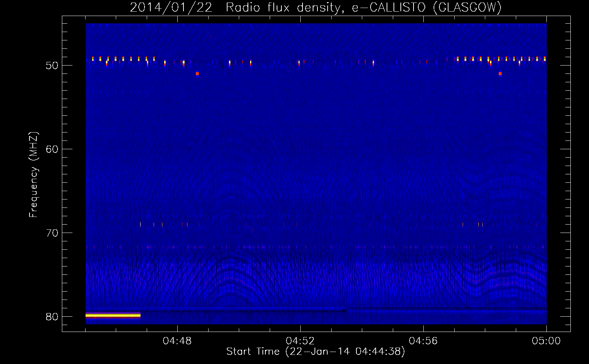Click the 60 MHz frequency tick label

52,149
